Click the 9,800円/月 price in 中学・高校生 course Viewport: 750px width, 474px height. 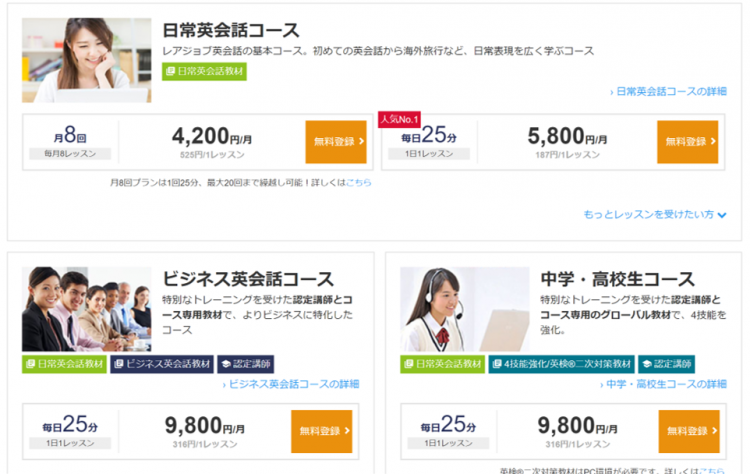tap(577, 426)
